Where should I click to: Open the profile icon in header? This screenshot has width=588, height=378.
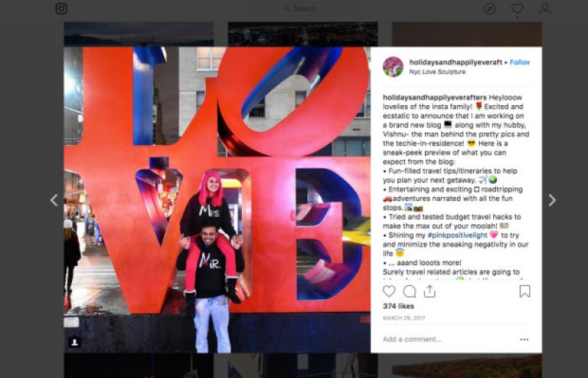coord(545,9)
